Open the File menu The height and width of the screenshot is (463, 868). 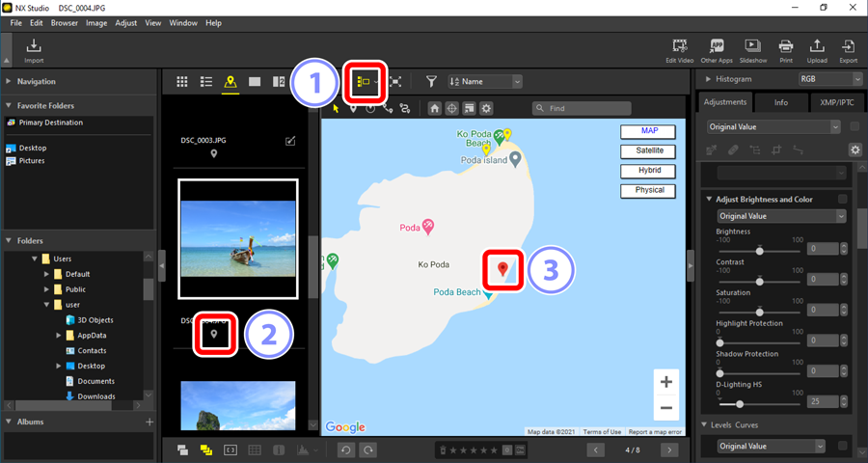pos(16,23)
